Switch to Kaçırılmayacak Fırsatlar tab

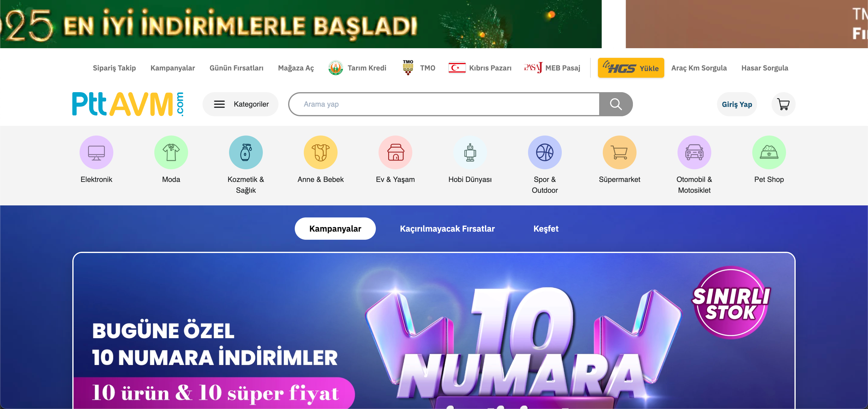tap(447, 229)
